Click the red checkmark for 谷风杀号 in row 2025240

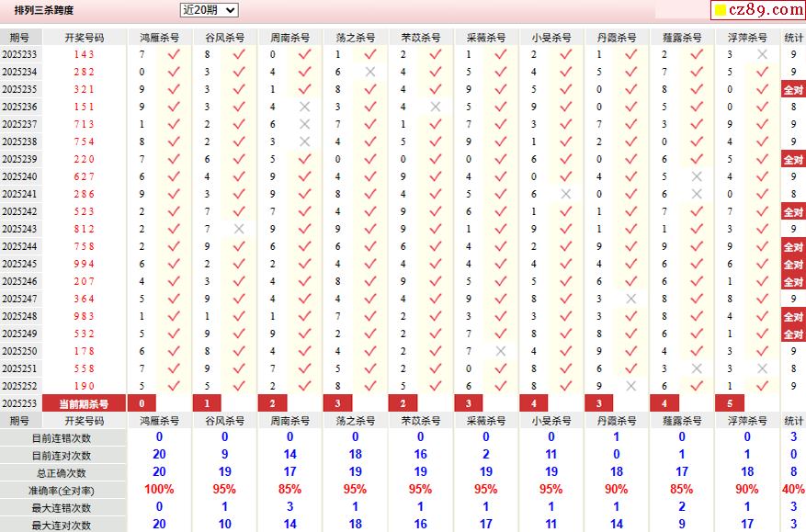tap(239, 176)
